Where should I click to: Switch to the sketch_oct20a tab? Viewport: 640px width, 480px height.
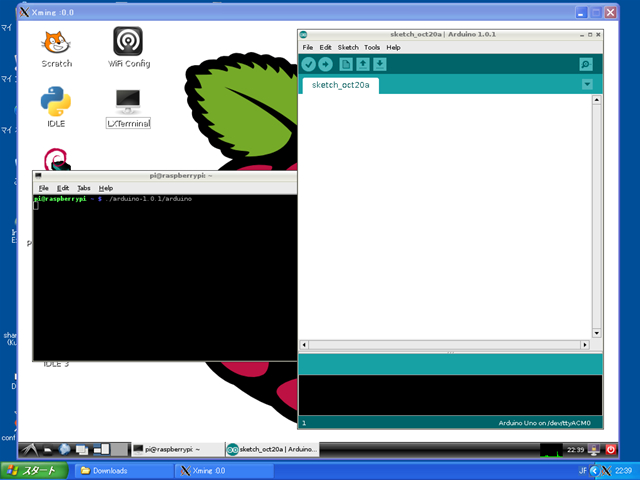(x=341, y=85)
